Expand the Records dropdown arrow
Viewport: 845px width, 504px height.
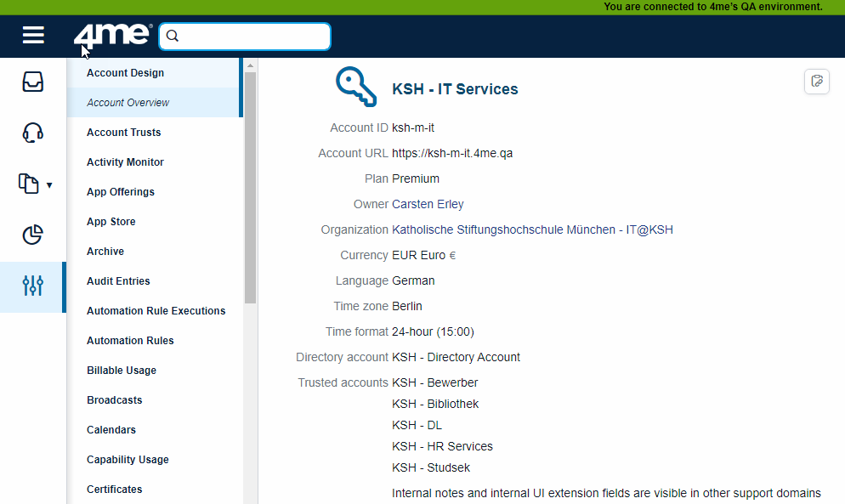[49, 185]
